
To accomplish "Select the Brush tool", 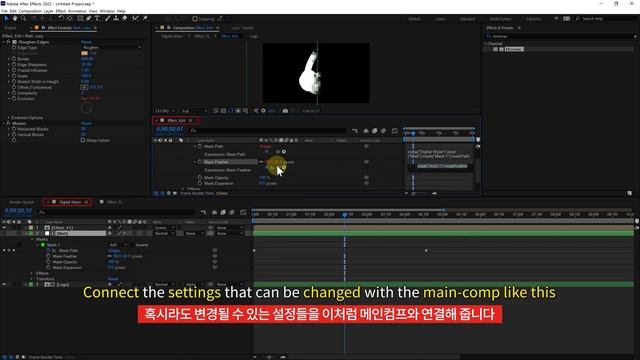I will tap(107, 18).
